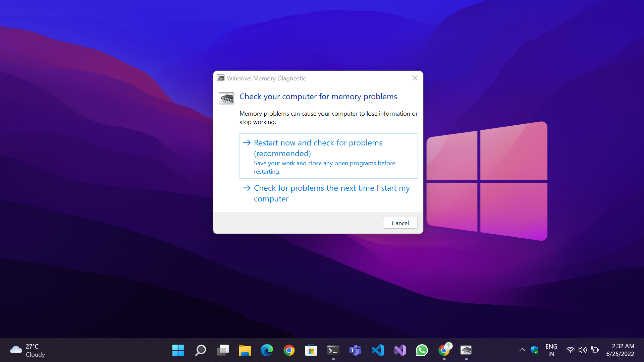
Task: Open taskbar Search
Action: click(200, 351)
